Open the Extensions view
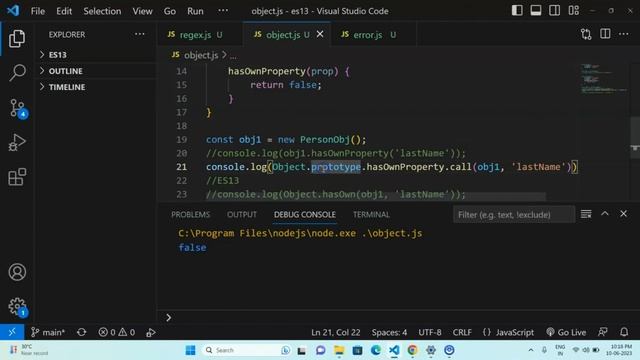Image resolution: width=640 pixels, height=360 pixels. pyautogui.click(x=17, y=177)
